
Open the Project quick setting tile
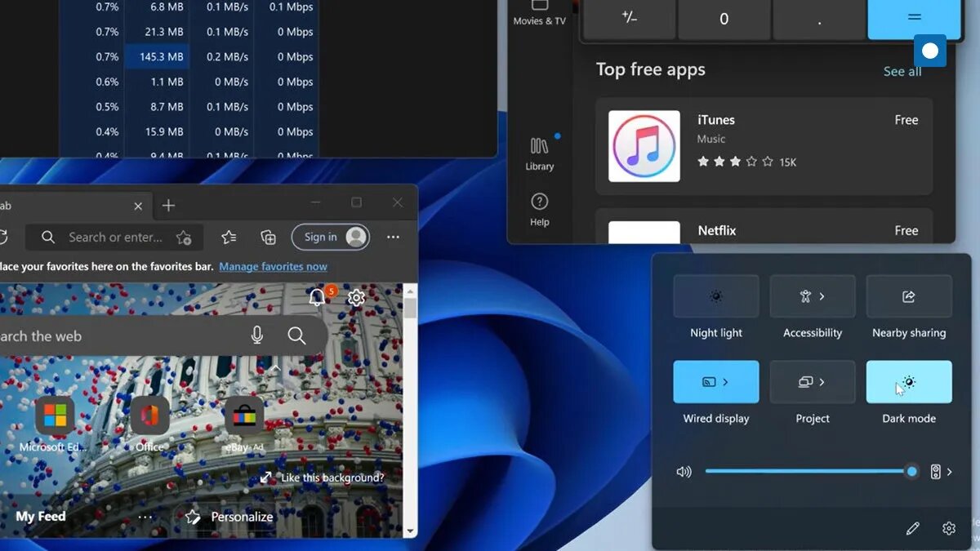pos(813,382)
